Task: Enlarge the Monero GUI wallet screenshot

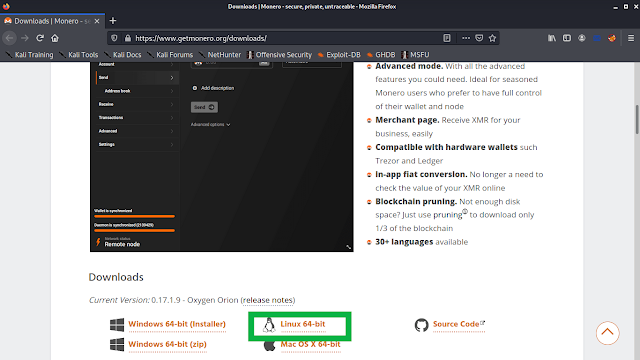Action: tap(222, 157)
